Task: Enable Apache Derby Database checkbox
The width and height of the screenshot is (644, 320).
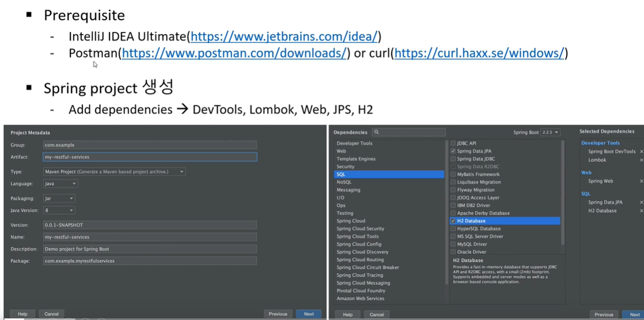Action: coord(453,213)
